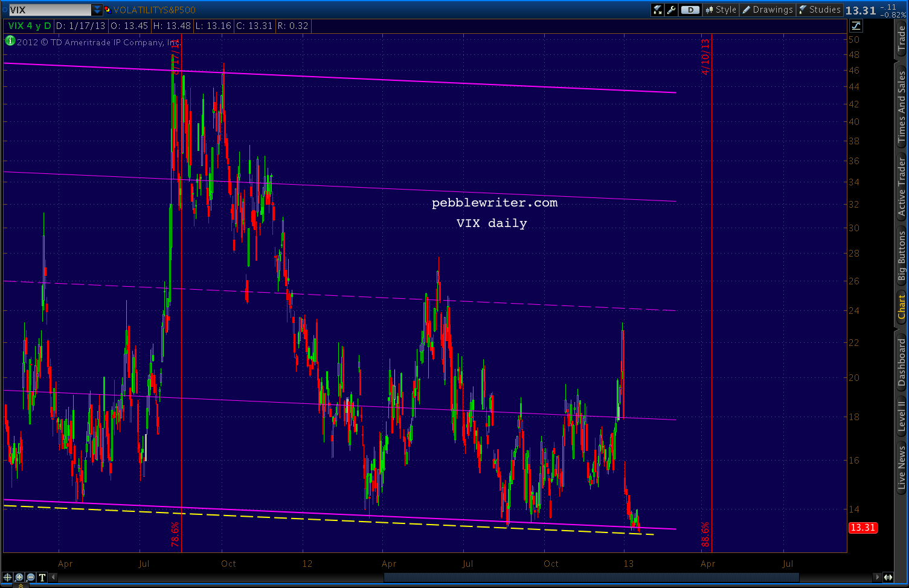Image resolution: width=909 pixels, height=588 pixels.
Task: Select the crosshair pan tool
Action: [x=7, y=577]
